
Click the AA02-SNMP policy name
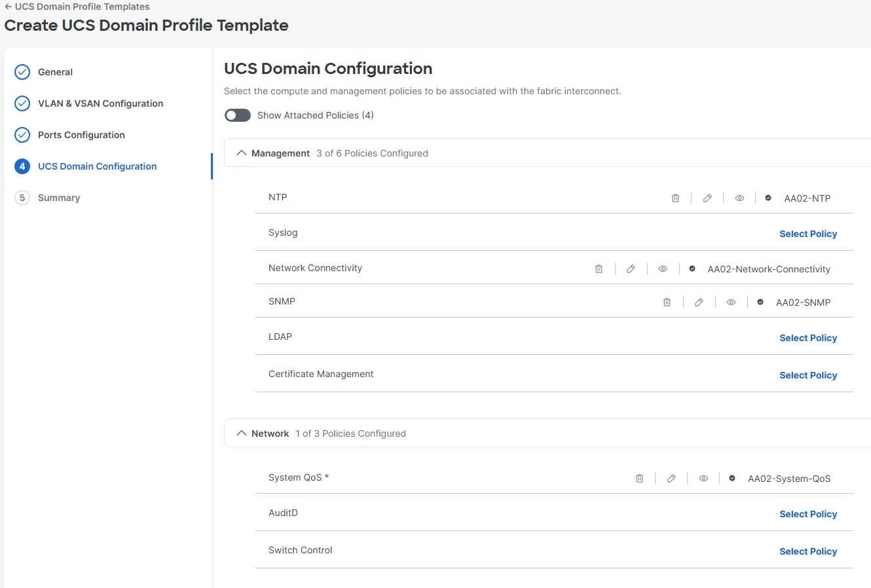pos(804,303)
